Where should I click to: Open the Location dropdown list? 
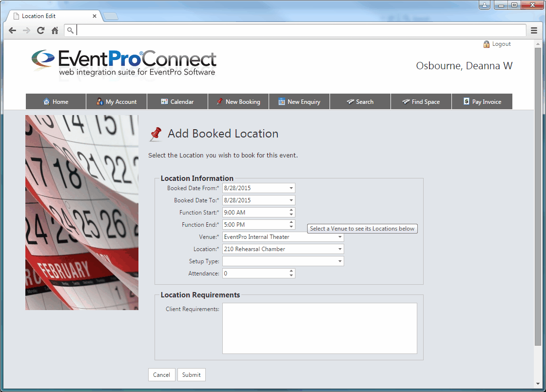(x=340, y=249)
